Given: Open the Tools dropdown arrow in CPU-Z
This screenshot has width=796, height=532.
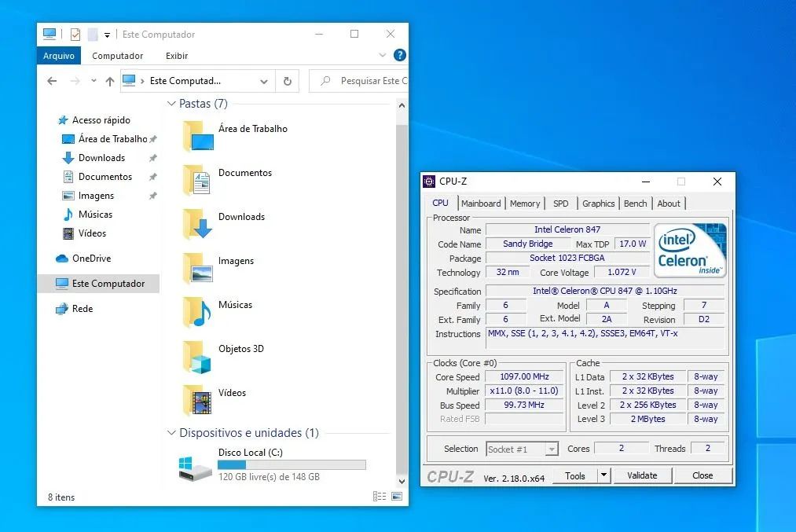Looking at the screenshot, I should [x=603, y=475].
